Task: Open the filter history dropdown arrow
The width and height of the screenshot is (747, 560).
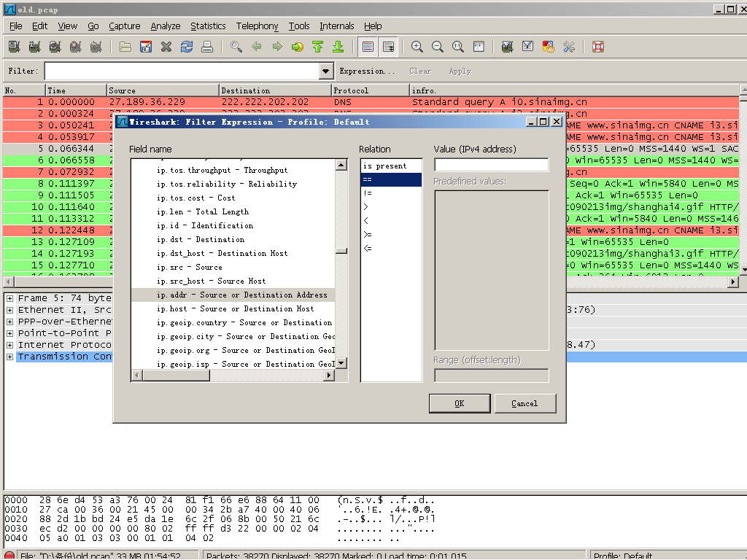Action: [x=325, y=71]
